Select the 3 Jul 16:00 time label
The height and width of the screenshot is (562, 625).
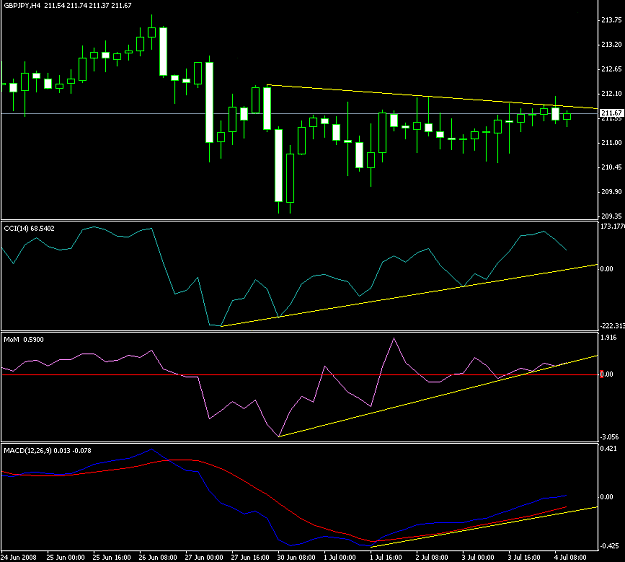tap(525, 557)
